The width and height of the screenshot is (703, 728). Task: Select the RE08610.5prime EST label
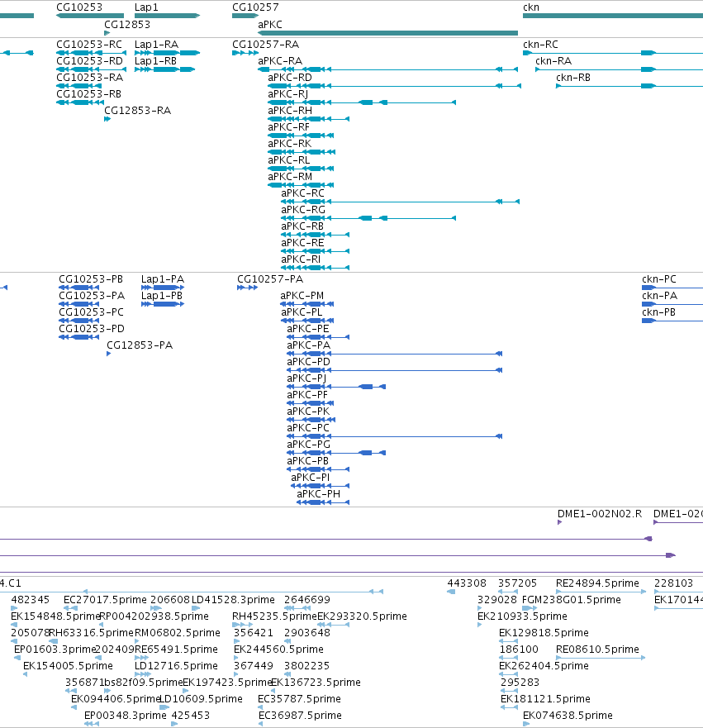pyautogui.click(x=597, y=649)
